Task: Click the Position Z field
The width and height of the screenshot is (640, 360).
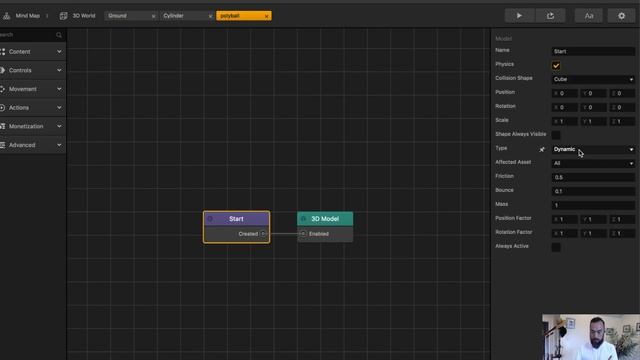Action: (622, 93)
